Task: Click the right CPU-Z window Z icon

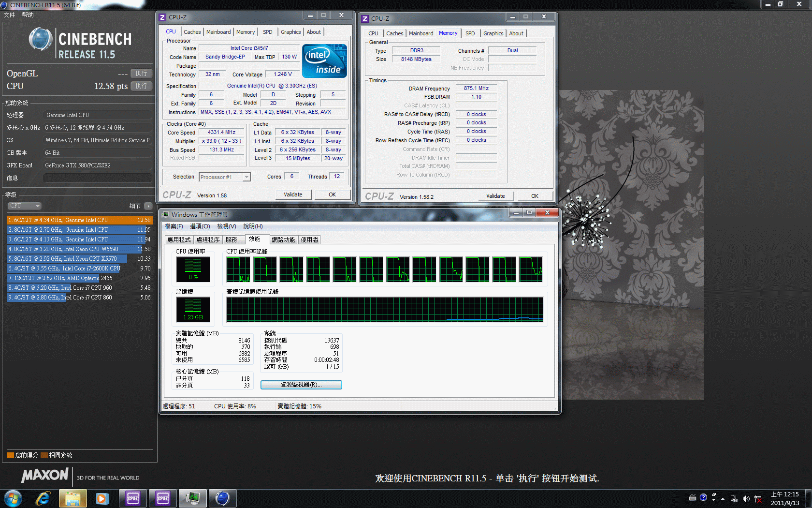Action: [365, 19]
